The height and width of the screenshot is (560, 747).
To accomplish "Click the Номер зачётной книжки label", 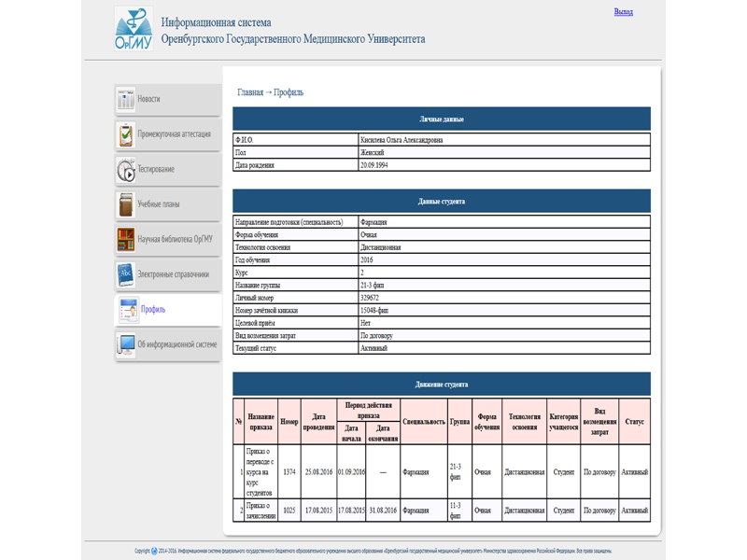I will click(266, 311).
